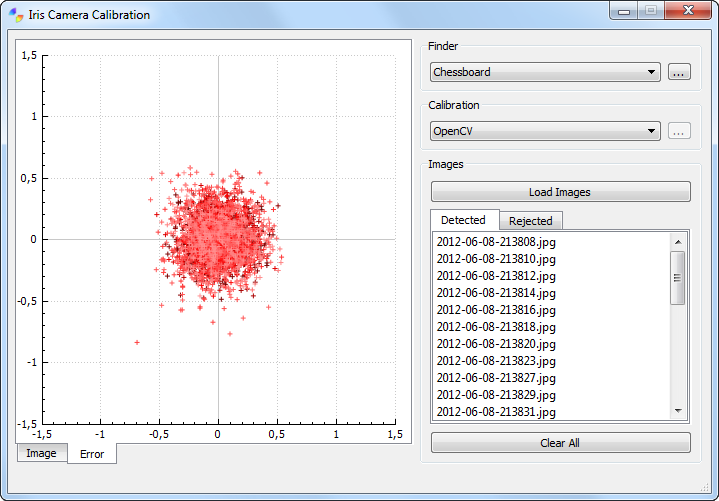Click the image list scroll down arrow
The width and height of the screenshot is (719, 501).
(x=678, y=411)
